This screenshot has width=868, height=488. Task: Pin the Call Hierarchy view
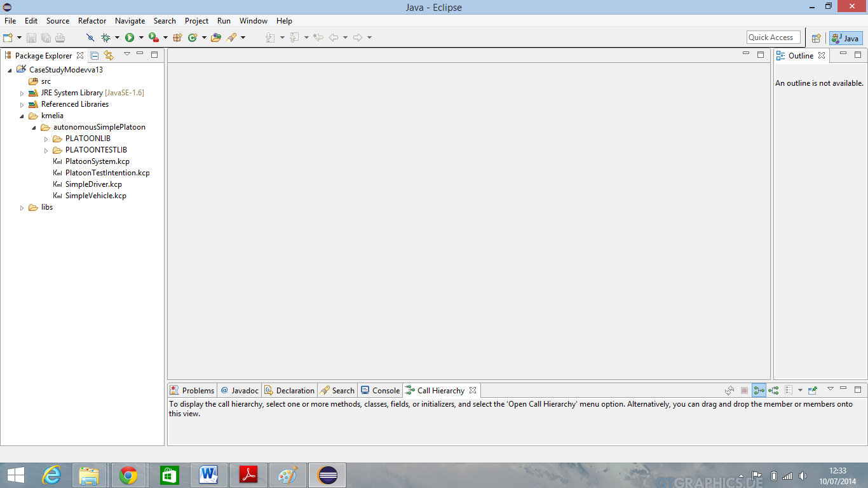pyautogui.click(x=813, y=390)
